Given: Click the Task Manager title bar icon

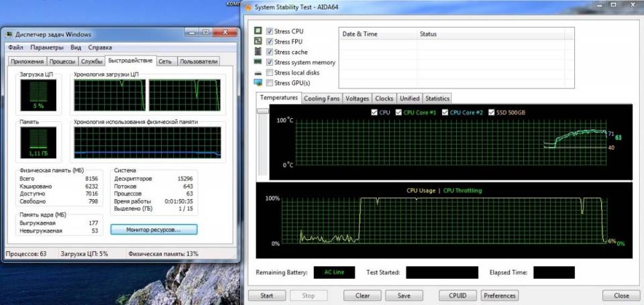Looking at the screenshot, I should pyautogui.click(x=9, y=35).
